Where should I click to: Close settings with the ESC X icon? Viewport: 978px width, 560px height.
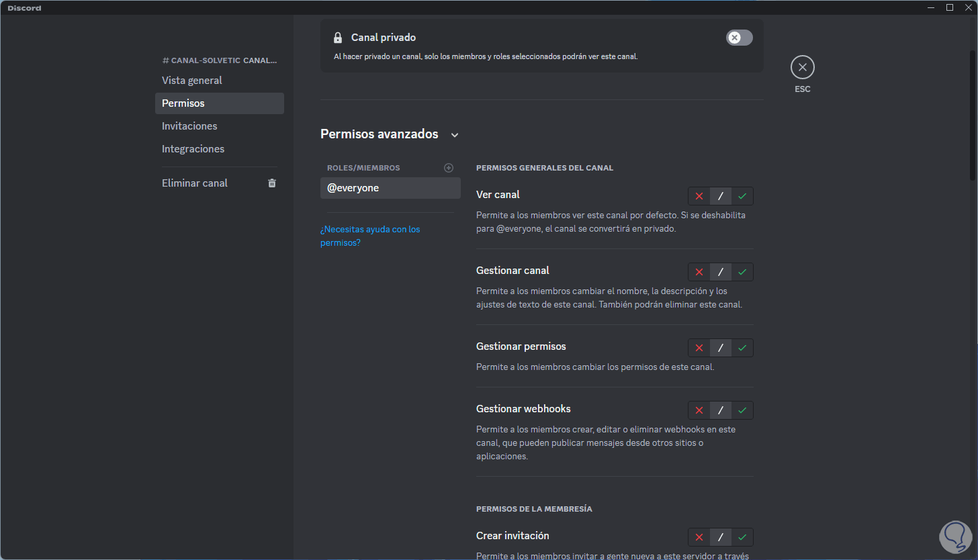tap(802, 68)
